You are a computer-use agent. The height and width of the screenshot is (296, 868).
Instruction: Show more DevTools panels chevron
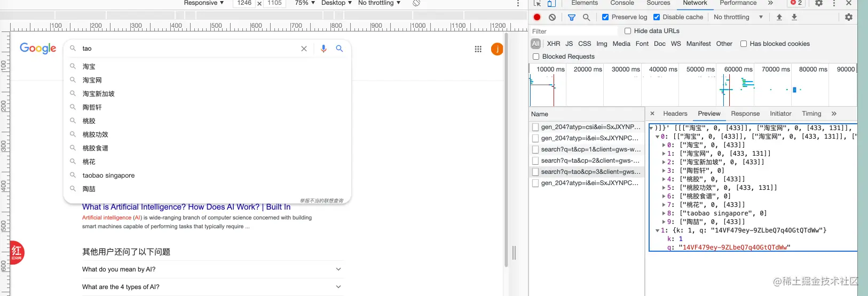pos(770,3)
